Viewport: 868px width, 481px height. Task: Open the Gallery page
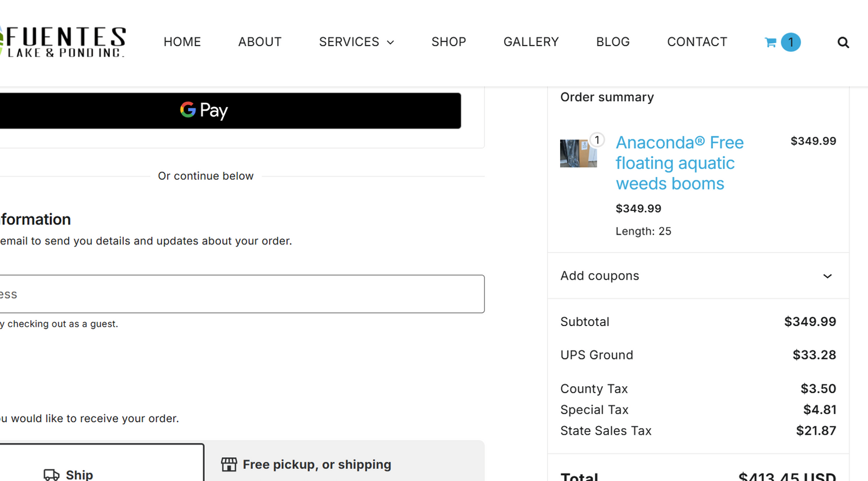click(x=531, y=42)
